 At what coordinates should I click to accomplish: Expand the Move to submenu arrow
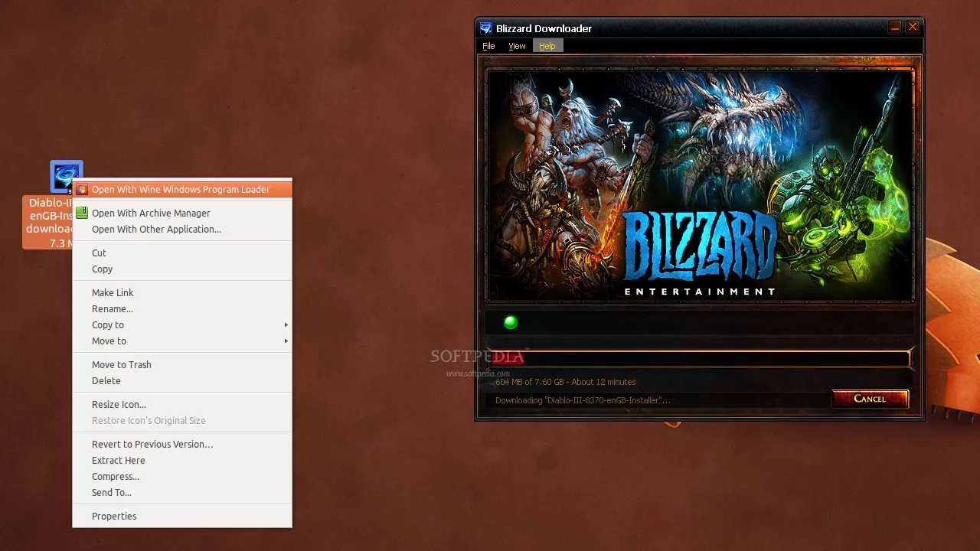[286, 341]
